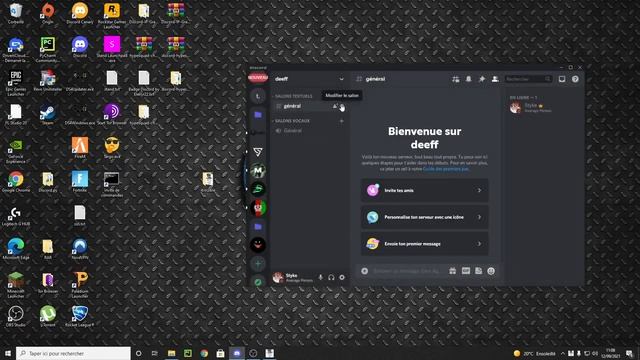Open Windows Start menu
The image size is (640, 360).
8,353
